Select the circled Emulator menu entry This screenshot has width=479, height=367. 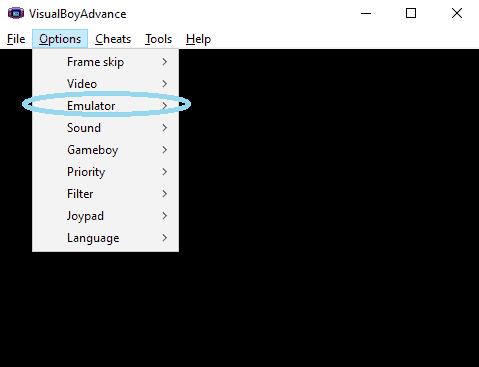[105, 106]
